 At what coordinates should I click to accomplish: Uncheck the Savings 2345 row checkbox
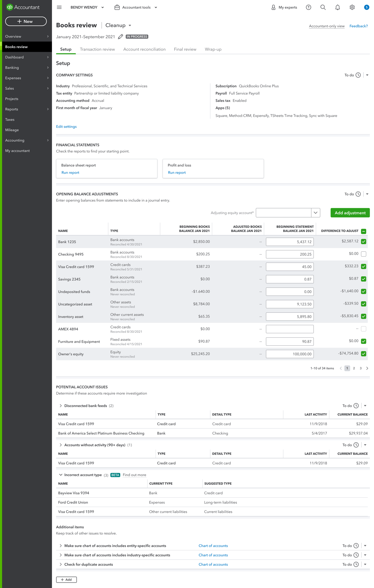(x=364, y=279)
